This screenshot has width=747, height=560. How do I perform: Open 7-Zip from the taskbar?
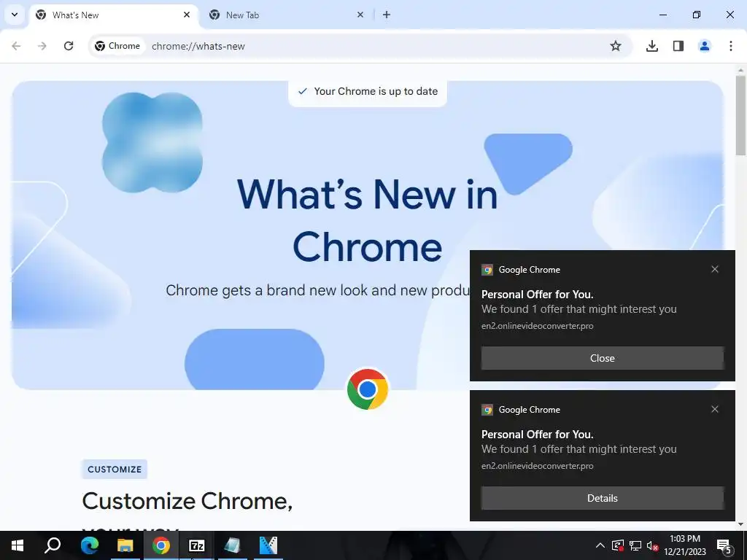pos(197,545)
